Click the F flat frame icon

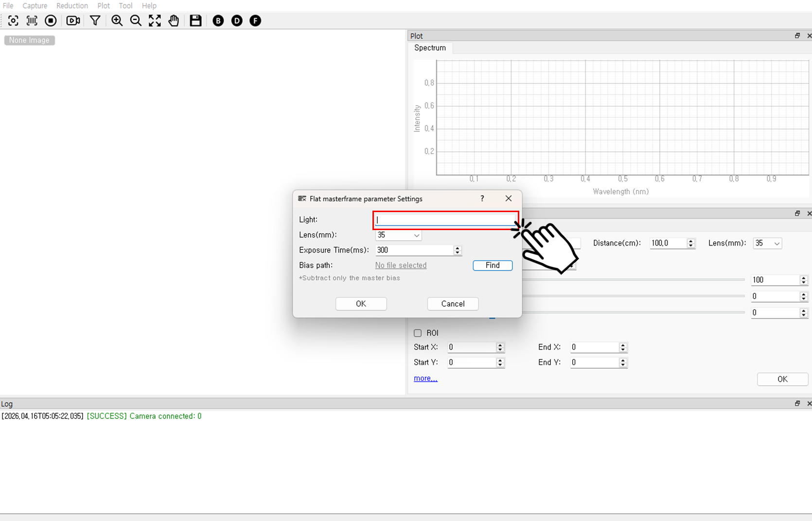(255, 20)
